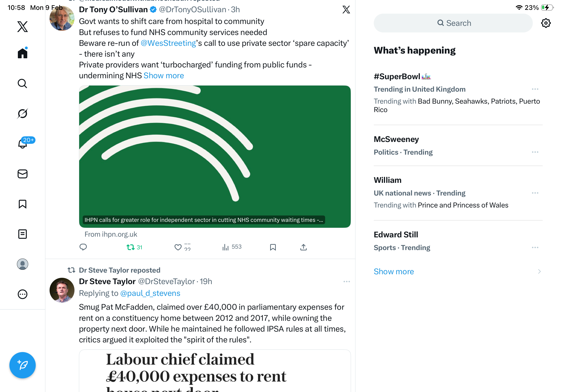Undo repost on Tony O'Sullivan's post
Image resolution: width=561 pixels, height=392 pixels.
click(x=131, y=247)
